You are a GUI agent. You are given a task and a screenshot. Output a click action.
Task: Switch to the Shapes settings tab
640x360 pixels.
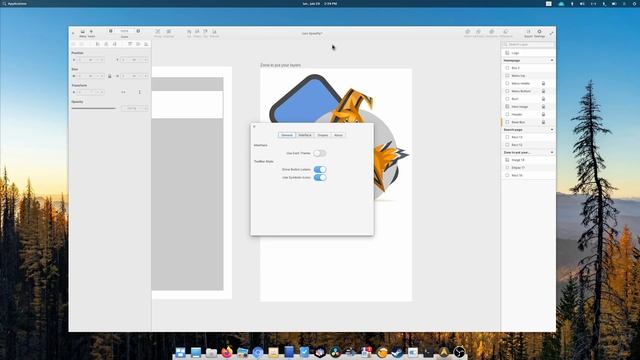[x=322, y=135]
